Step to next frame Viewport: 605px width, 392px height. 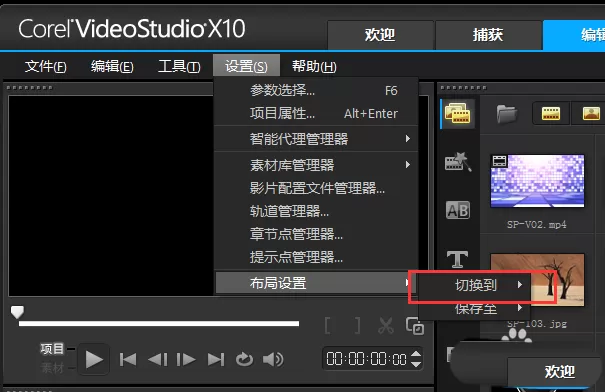(x=186, y=360)
